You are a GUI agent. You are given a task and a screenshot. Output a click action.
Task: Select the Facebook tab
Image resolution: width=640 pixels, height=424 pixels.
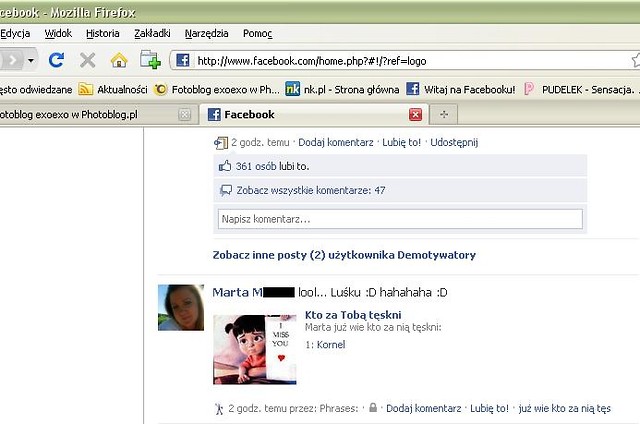(314, 115)
